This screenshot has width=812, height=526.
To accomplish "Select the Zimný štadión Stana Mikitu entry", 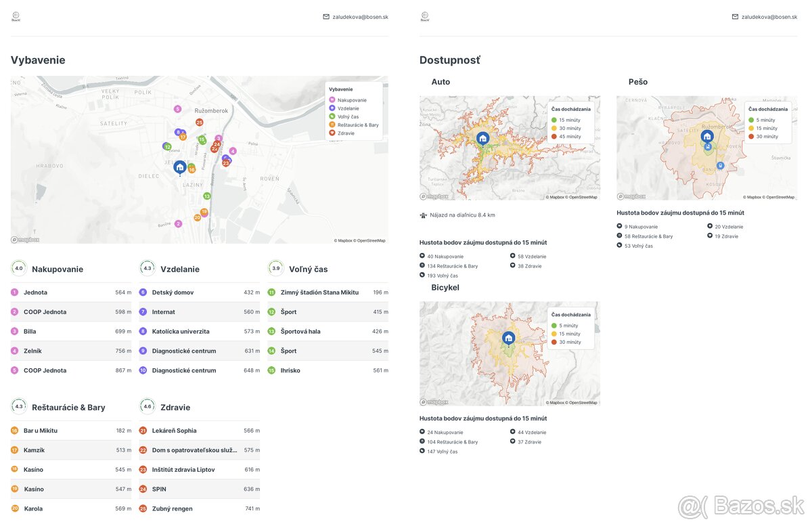I will coord(319,292).
